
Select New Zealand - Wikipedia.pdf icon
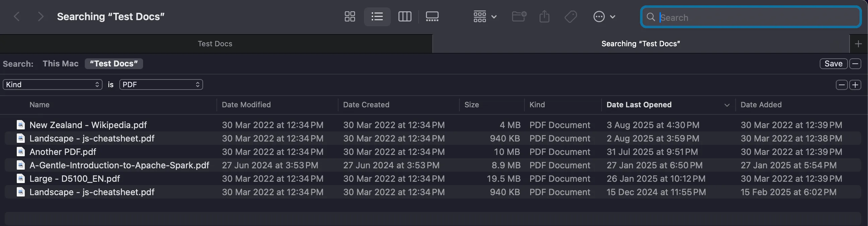pyautogui.click(x=20, y=125)
